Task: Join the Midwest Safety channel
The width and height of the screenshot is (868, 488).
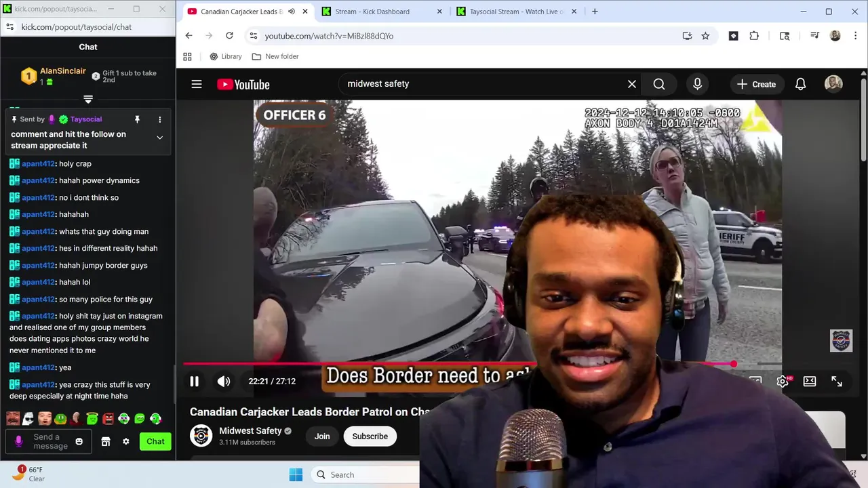Action: [322, 436]
